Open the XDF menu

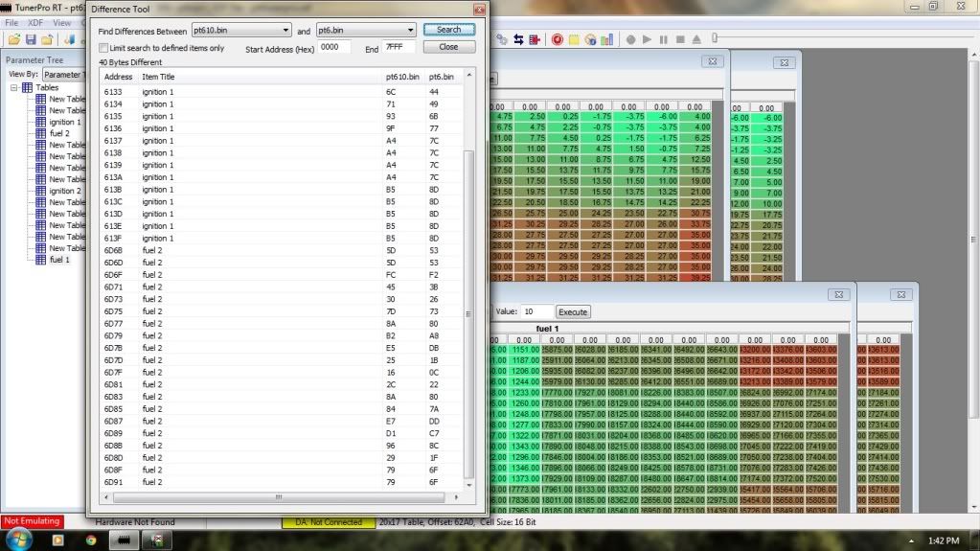tap(35, 22)
